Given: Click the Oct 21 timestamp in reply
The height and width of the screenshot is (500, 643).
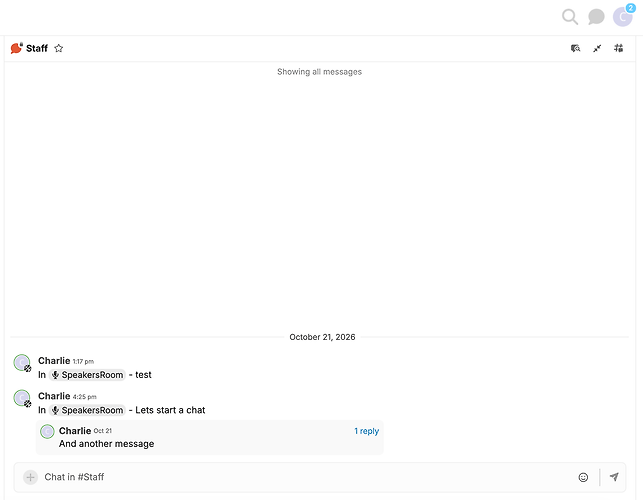Looking at the screenshot, I should [103, 431].
